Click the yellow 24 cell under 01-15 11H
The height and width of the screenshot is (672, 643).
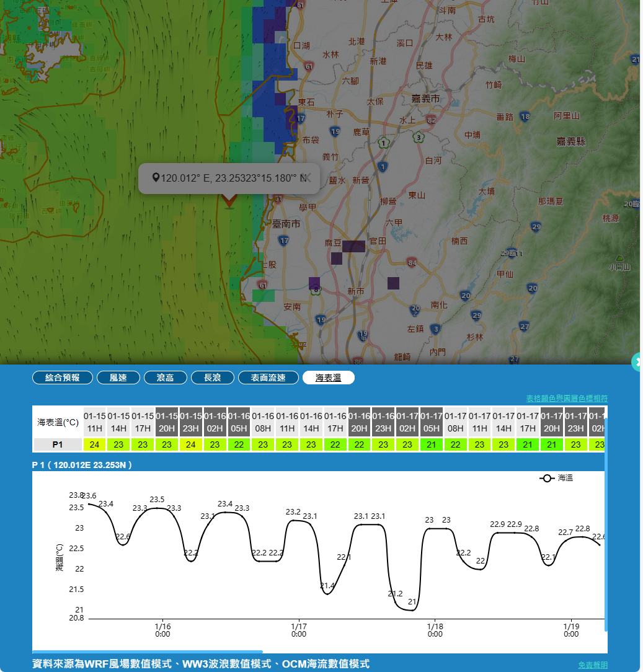click(94, 444)
